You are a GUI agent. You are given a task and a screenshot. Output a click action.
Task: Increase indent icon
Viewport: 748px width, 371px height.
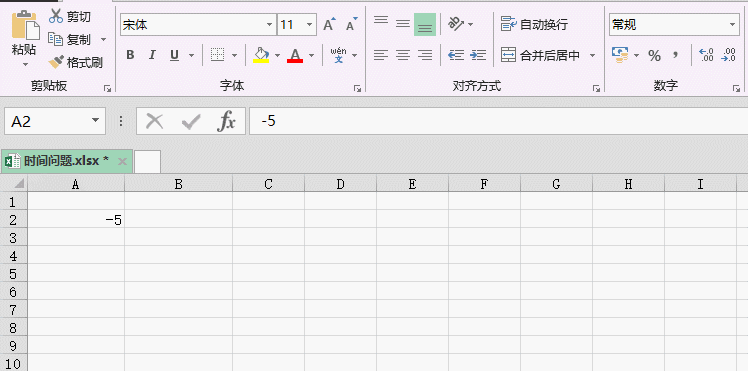tap(478, 55)
